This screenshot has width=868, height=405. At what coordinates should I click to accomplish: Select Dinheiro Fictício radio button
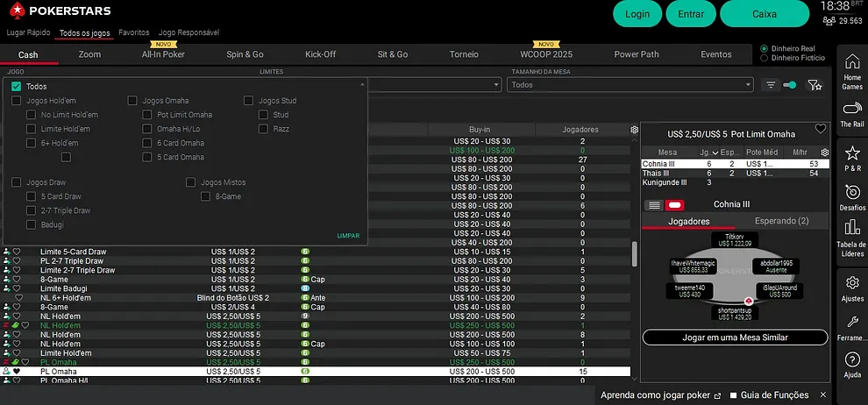coord(765,59)
